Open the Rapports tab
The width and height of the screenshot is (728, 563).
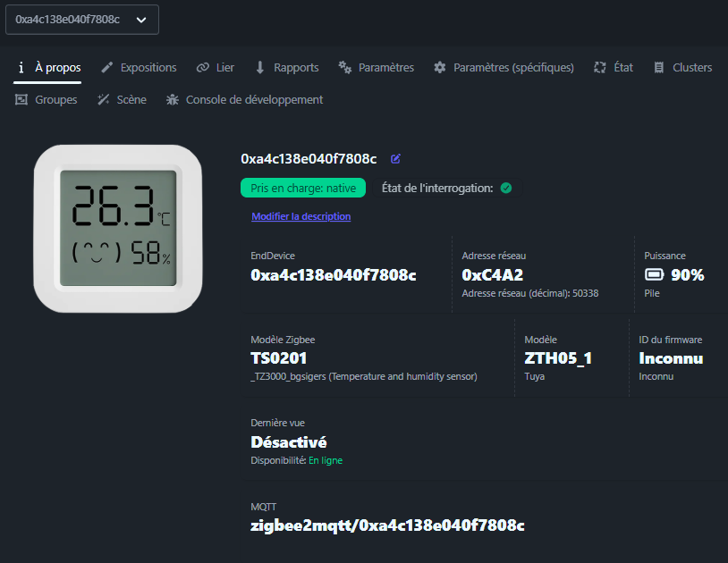(x=286, y=68)
